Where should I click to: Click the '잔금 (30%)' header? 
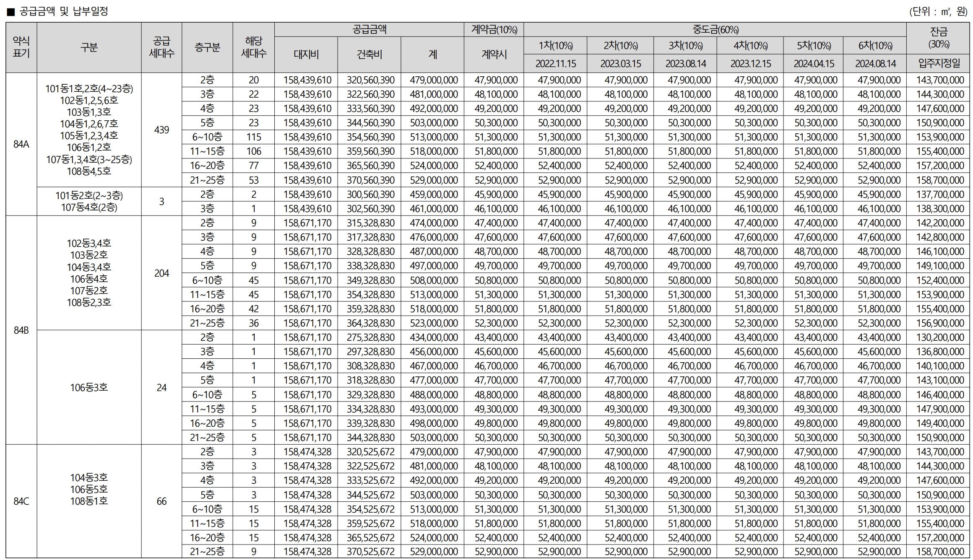point(939,38)
